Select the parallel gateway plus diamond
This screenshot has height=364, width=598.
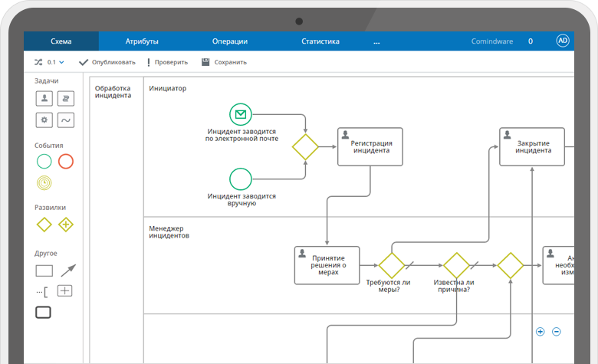pos(66,225)
